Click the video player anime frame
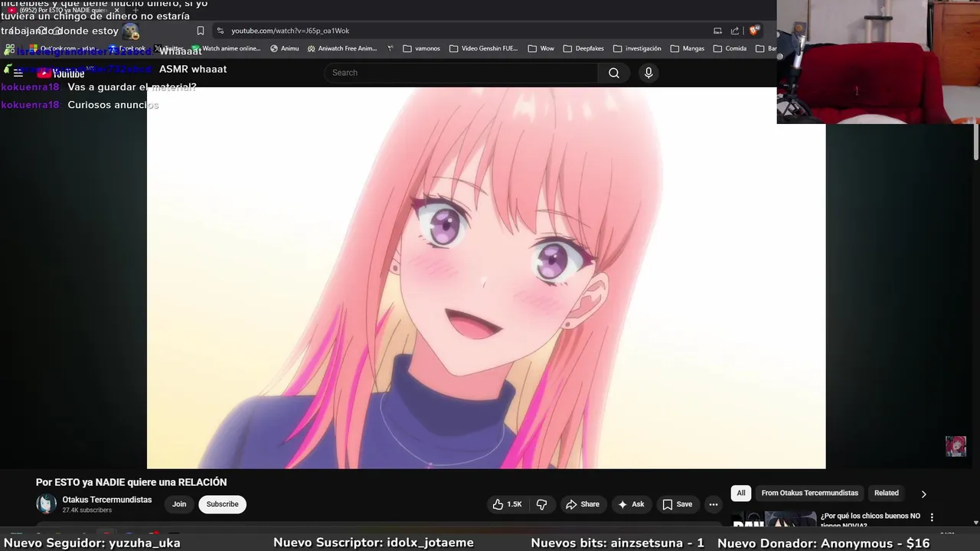The height and width of the screenshot is (551, 980). (x=486, y=278)
